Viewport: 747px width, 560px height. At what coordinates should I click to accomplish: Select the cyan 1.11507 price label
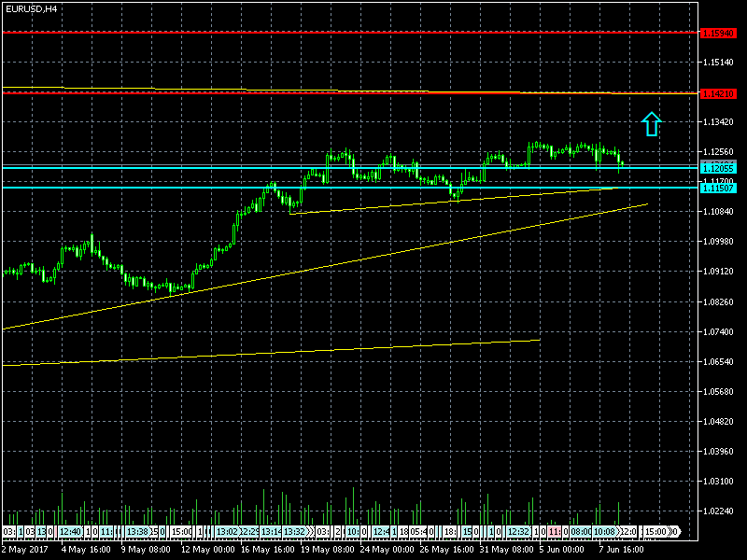click(718, 189)
